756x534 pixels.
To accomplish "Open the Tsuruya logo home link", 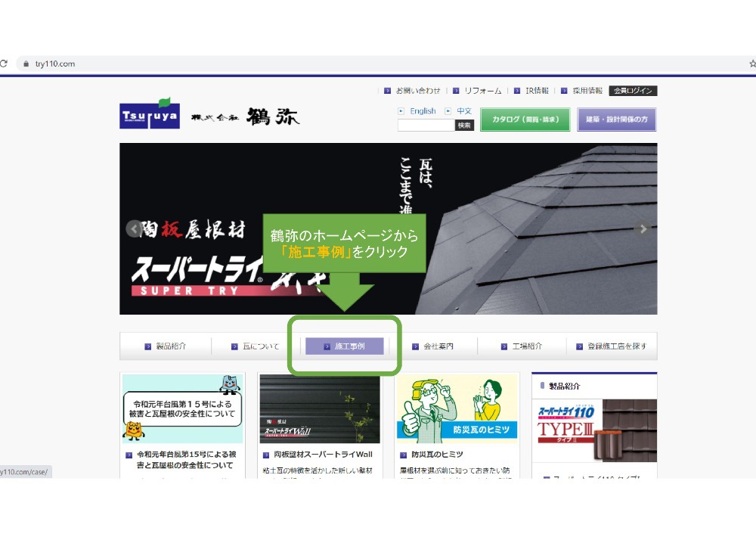I will (150, 114).
